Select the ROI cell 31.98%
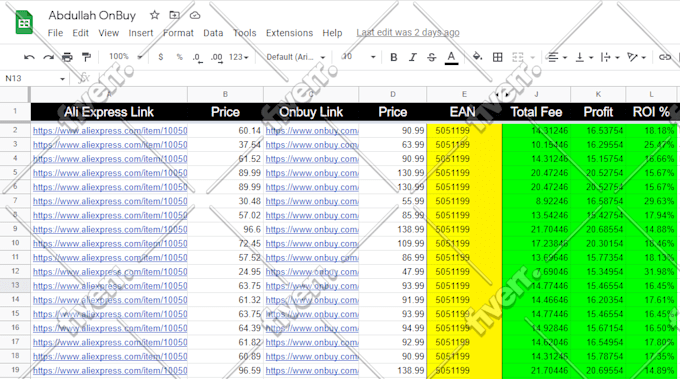Viewport: 680px width, 379px height. [651, 272]
